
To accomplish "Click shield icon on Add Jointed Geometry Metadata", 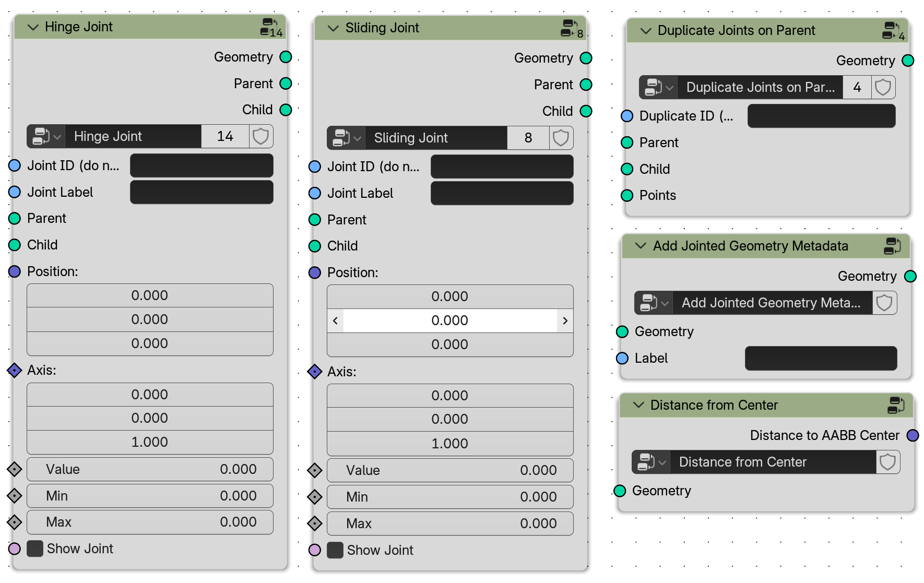I will [884, 303].
